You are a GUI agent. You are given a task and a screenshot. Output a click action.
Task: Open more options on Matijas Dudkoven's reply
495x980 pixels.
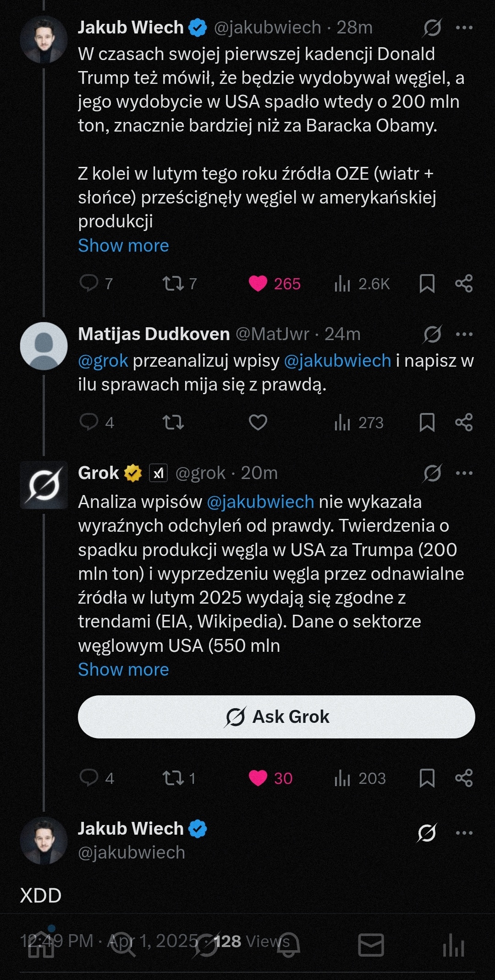point(464,334)
